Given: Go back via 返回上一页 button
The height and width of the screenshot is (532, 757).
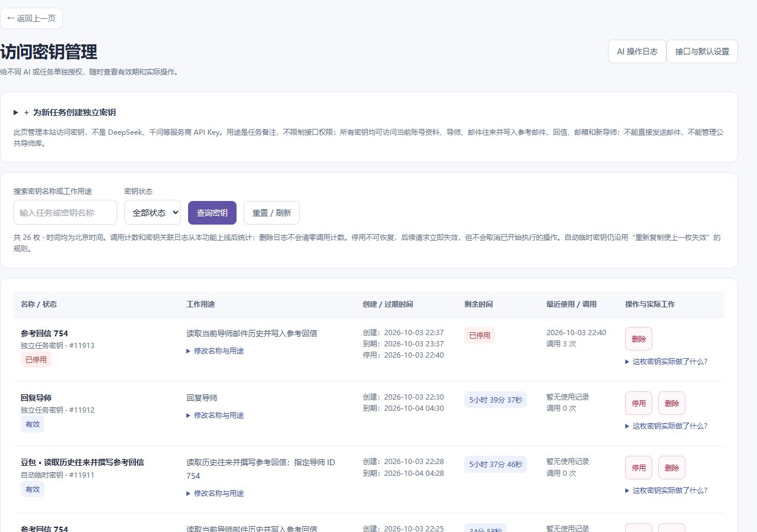Looking at the screenshot, I should point(31,18).
